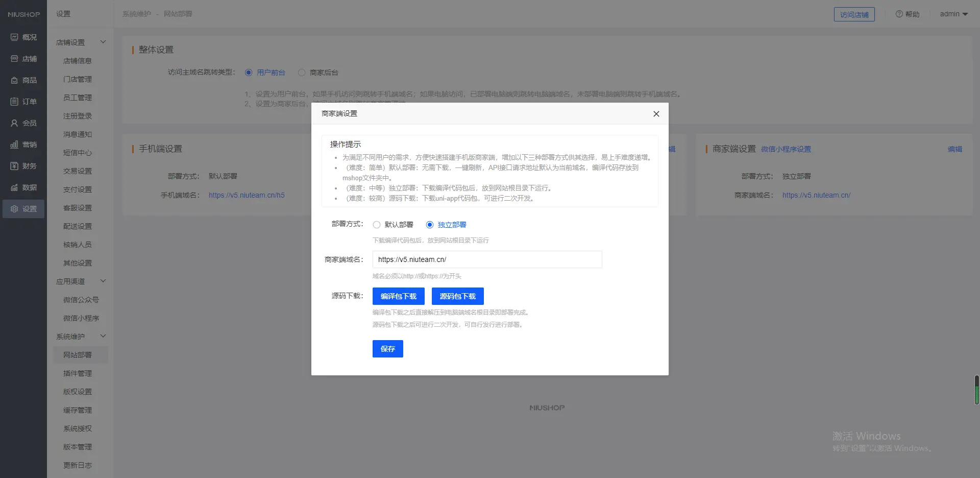The image size is (980, 478).
Task: Collapse the 店铺设置 menu group
Action: (x=103, y=42)
